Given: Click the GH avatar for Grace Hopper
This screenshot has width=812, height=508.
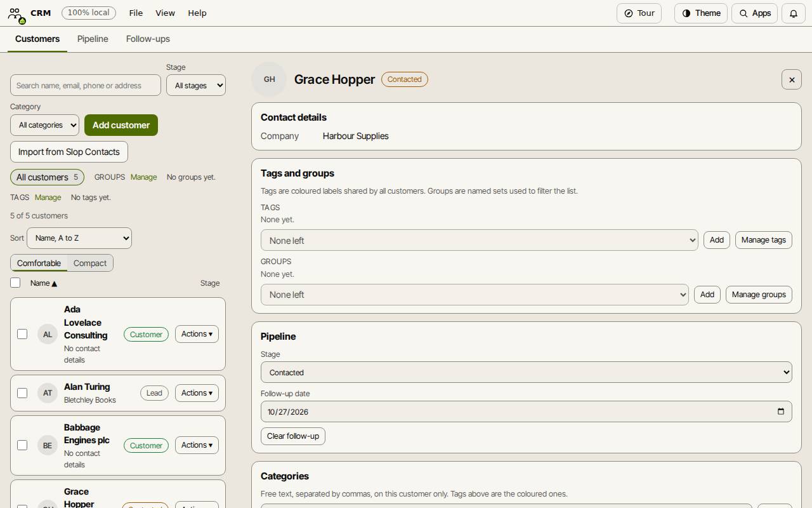Looking at the screenshot, I should point(270,79).
